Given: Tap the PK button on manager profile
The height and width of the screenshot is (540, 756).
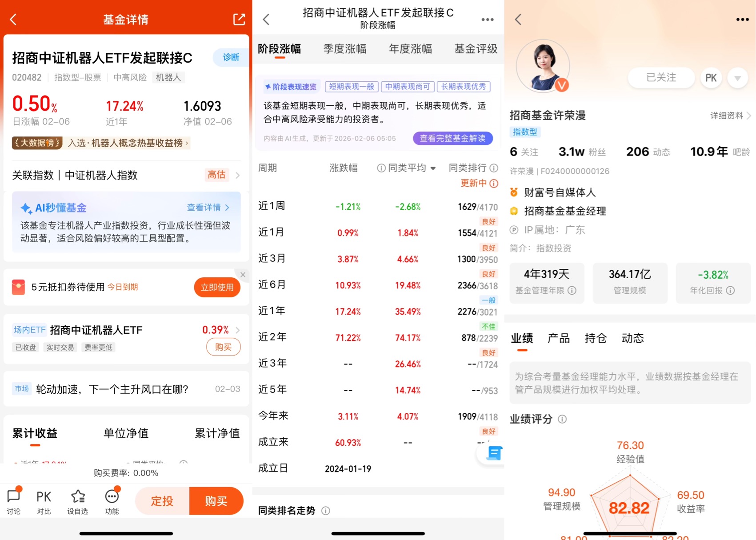Looking at the screenshot, I should pyautogui.click(x=711, y=78).
